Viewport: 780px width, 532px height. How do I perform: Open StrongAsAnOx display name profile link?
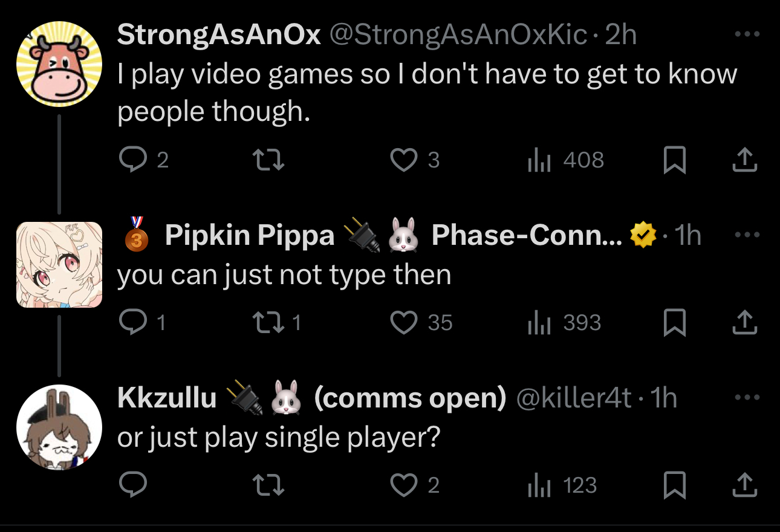pyautogui.click(x=218, y=35)
